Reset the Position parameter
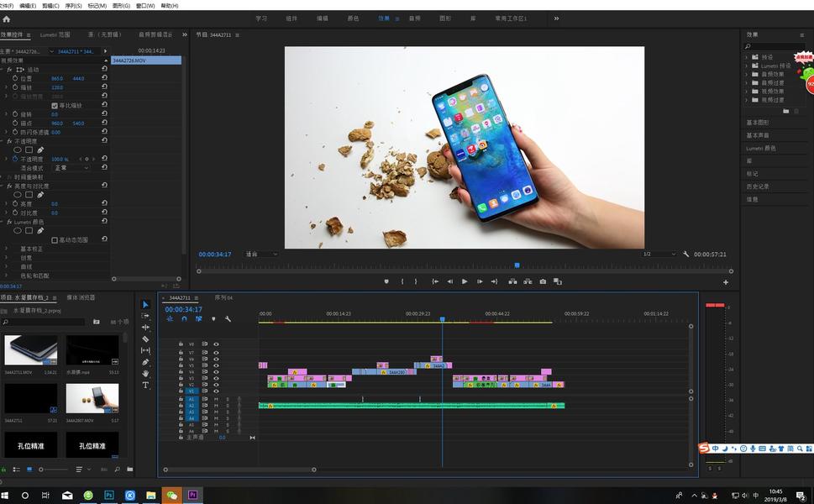This screenshot has width=814, height=504. tap(104, 78)
